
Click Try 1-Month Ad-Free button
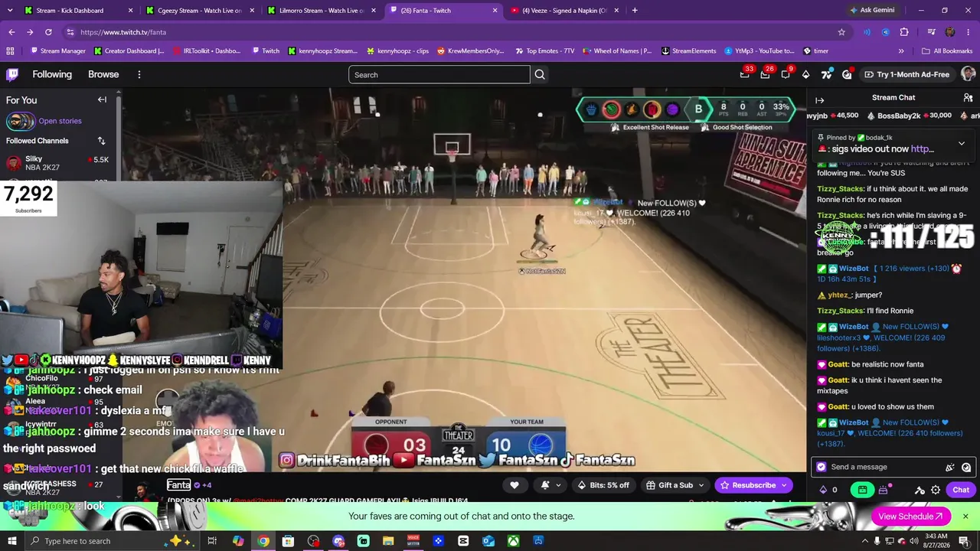(906, 74)
